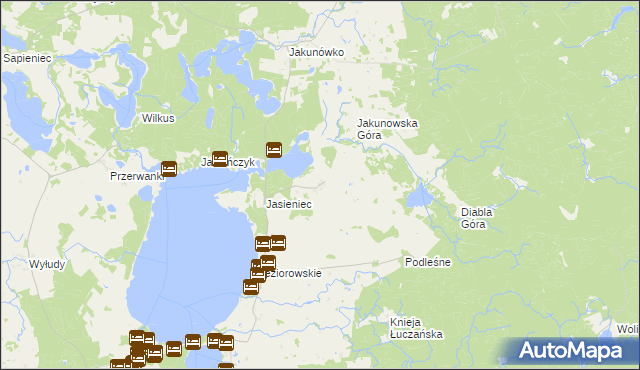
Task: Click the Przerwanki place name
Action: pyautogui.click(x=137, y=176)
